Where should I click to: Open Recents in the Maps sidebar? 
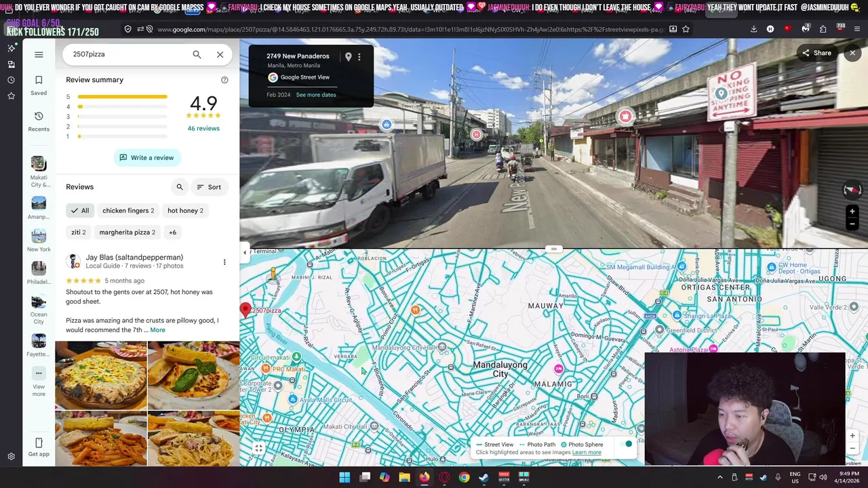(x=39, y=121)
